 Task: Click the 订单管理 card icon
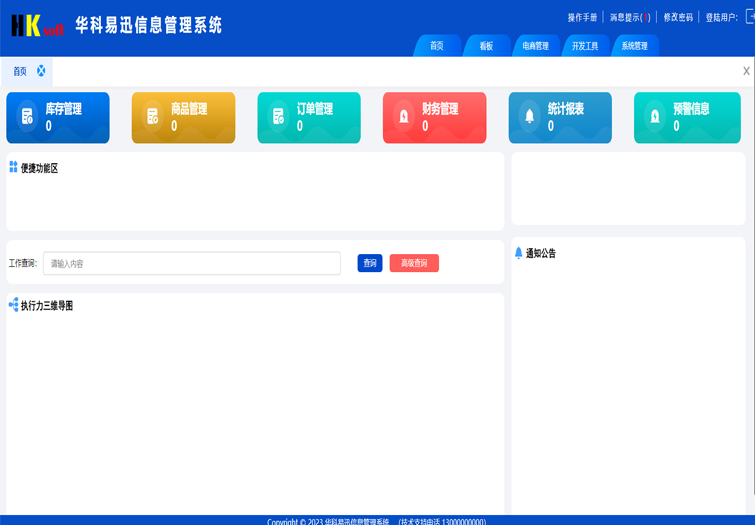pos(279,117)
